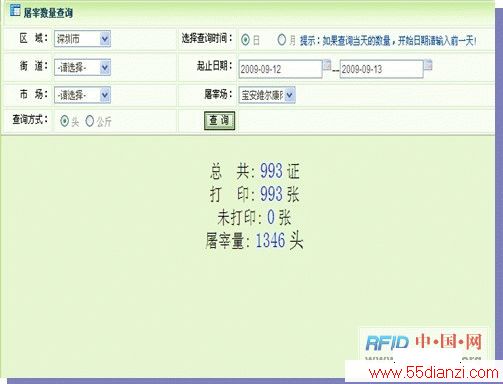Select the 月 query time radio button
The width and height of the screenshot is (503, 384).
[x=282, y=40]
